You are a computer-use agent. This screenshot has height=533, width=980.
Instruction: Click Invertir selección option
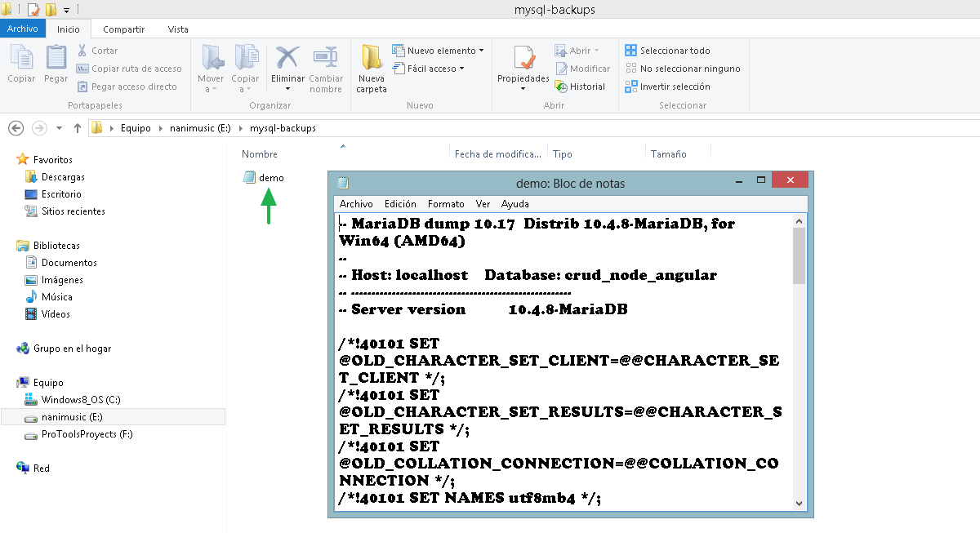(x=668, y=87)
